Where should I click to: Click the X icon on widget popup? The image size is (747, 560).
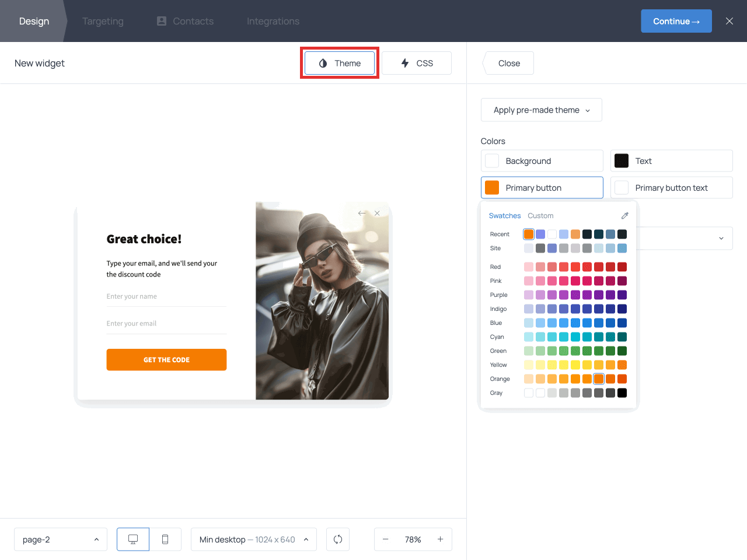click(378, 213)
